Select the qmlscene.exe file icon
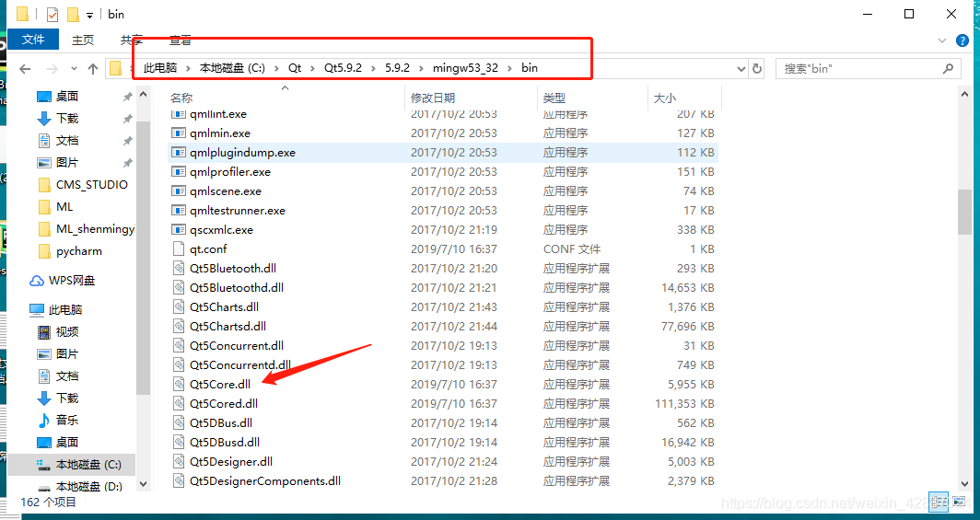Image resolution: width=980 pixels, height=520 pixels. 179,191
